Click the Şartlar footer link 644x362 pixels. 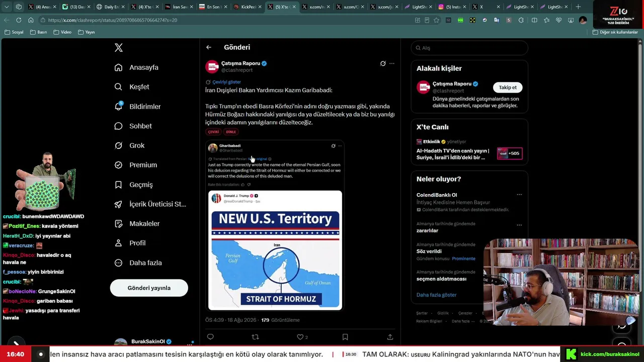click(422, 313)
